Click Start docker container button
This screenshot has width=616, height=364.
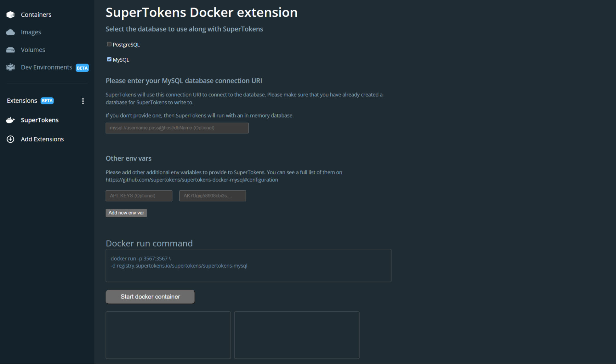coord(150,296)
